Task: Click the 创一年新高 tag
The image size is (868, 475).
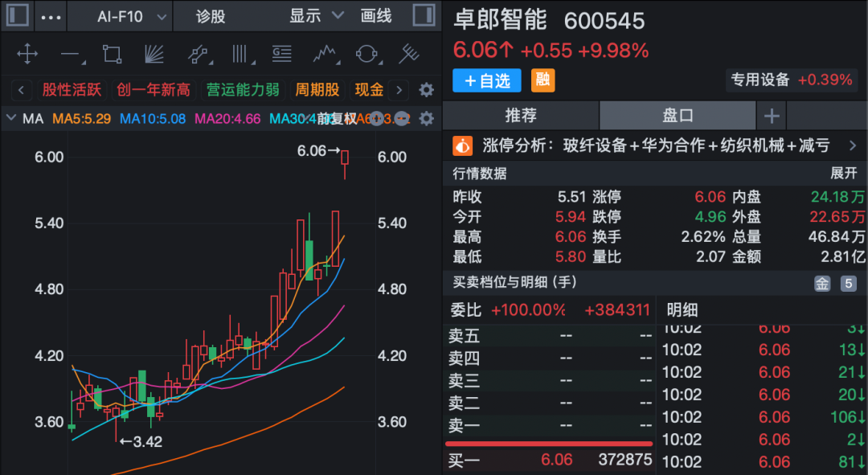Action: click(154, 90)
